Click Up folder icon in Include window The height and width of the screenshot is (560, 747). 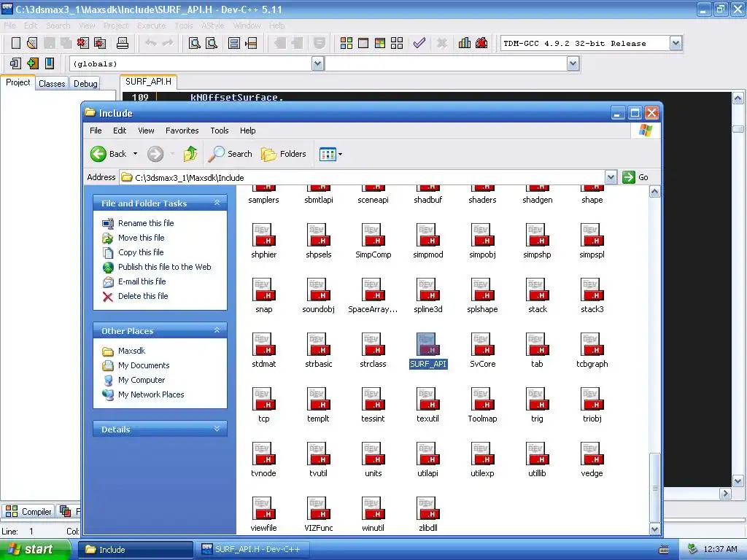190,154
